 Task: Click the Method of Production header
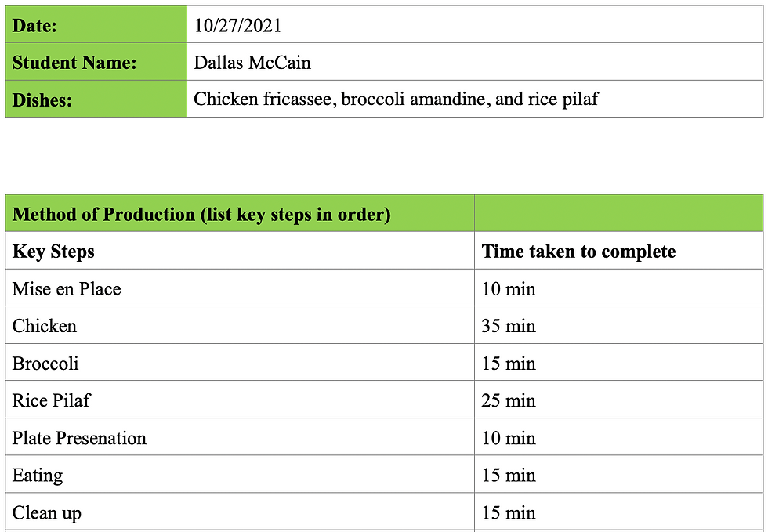(201, 214)
